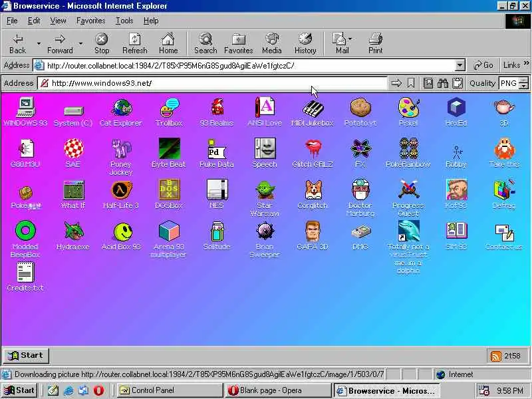
Task: Open the IE address bar dropdown
Action: click(460, 65)
